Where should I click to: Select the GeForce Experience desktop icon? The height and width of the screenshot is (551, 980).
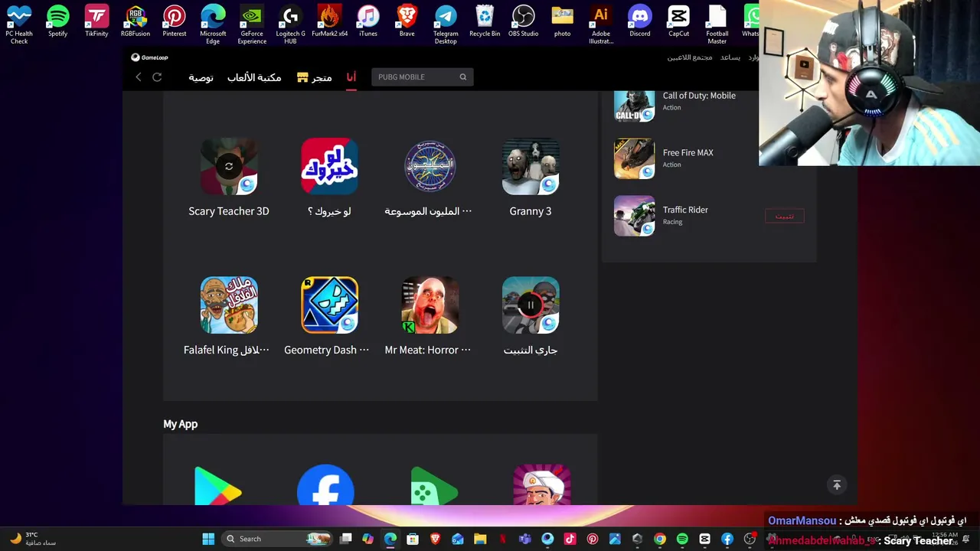pyautogui.click(x=252, y=24)
